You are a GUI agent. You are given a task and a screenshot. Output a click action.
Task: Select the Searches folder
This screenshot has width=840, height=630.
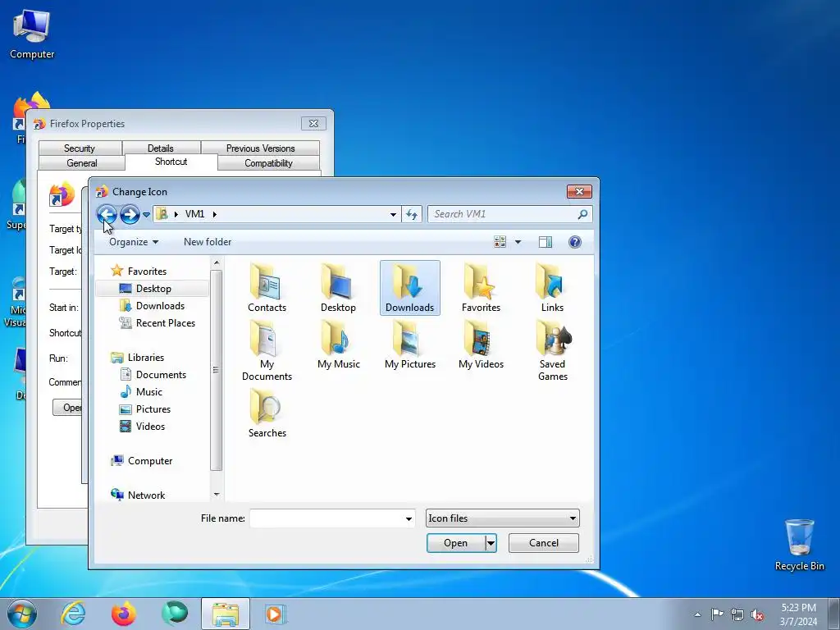(267, 413)
